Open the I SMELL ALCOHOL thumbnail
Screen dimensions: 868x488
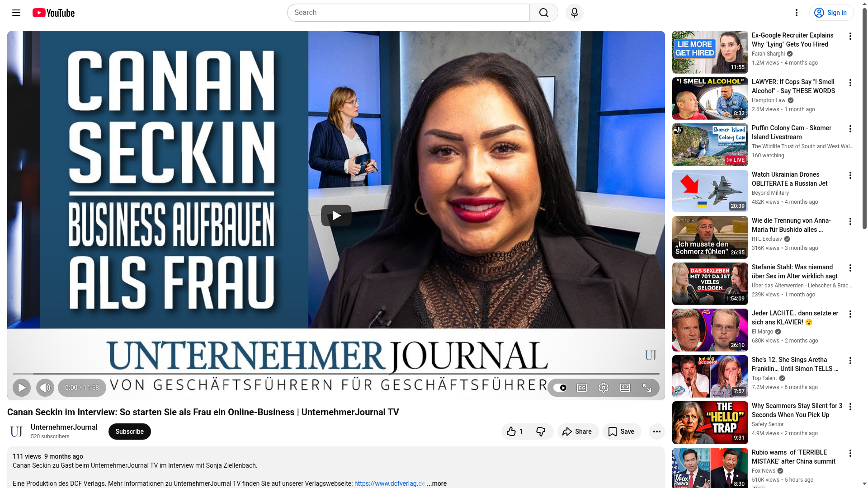coord(710,99)
